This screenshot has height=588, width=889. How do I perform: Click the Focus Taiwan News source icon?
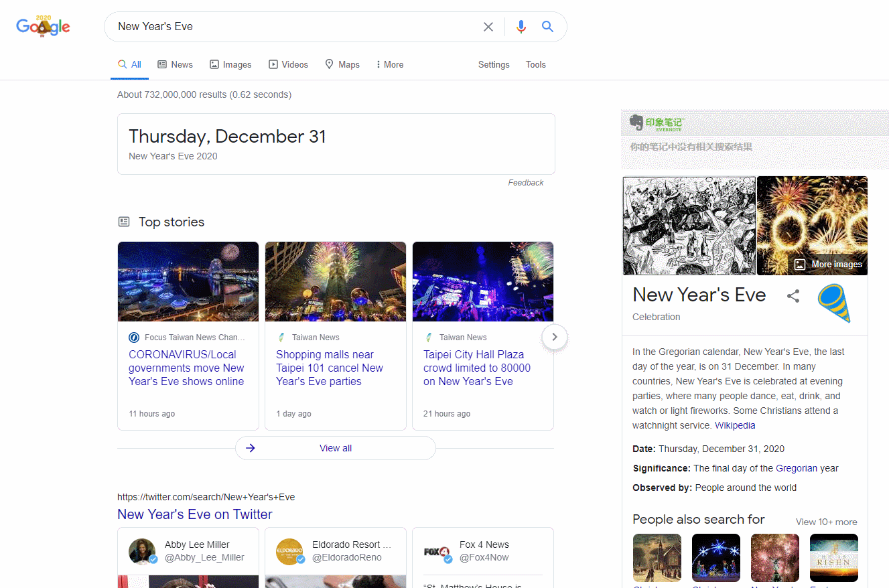tap(134, 338)
